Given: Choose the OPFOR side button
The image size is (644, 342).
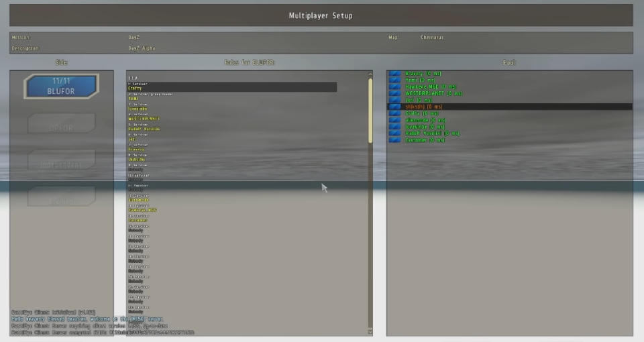Looking at the screenshot, I should click(61, 123).
